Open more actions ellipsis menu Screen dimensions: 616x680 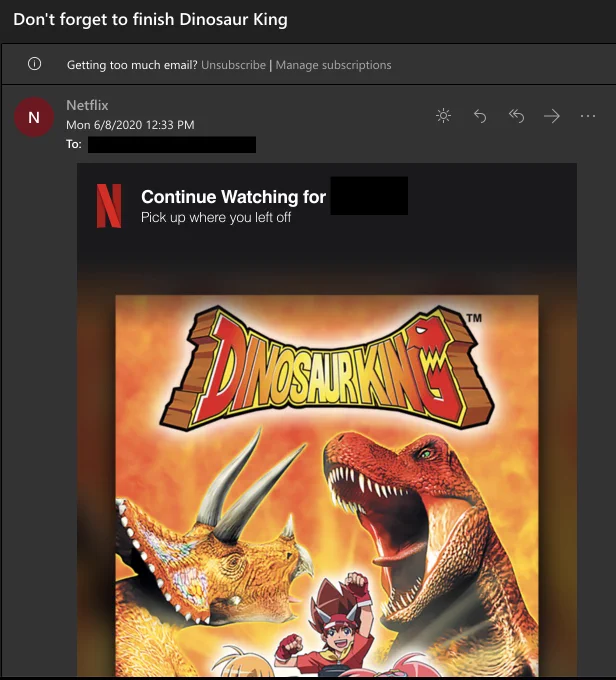click(x=588, y=116)
